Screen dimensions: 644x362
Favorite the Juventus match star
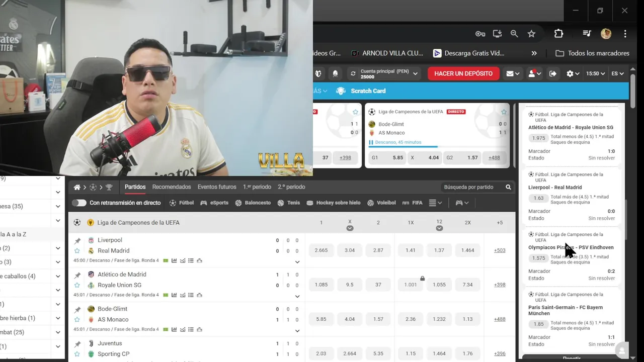click(77, 354)
